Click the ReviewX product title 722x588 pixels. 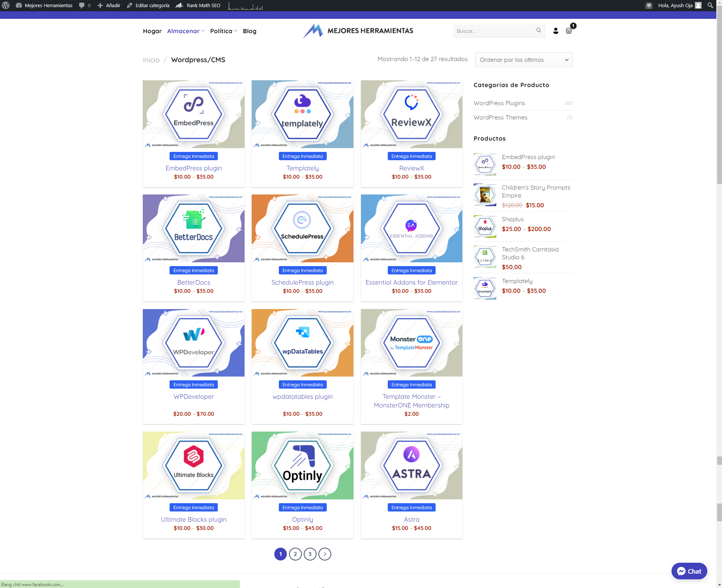411,168
